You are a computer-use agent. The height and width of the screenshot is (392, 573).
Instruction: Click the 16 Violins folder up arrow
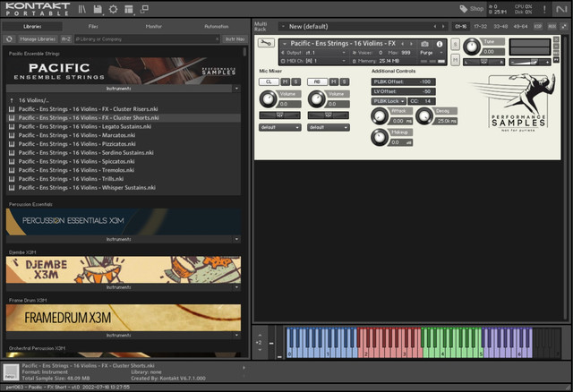12,100
